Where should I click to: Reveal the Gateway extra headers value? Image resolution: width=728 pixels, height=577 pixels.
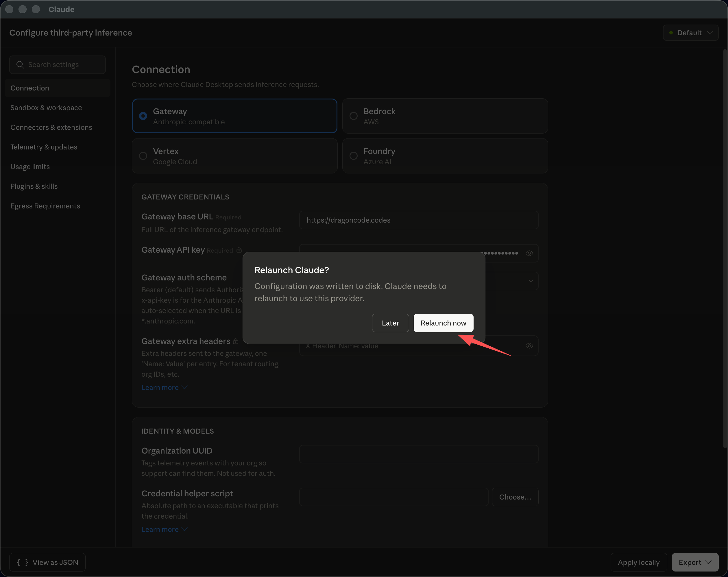[529, 345]
